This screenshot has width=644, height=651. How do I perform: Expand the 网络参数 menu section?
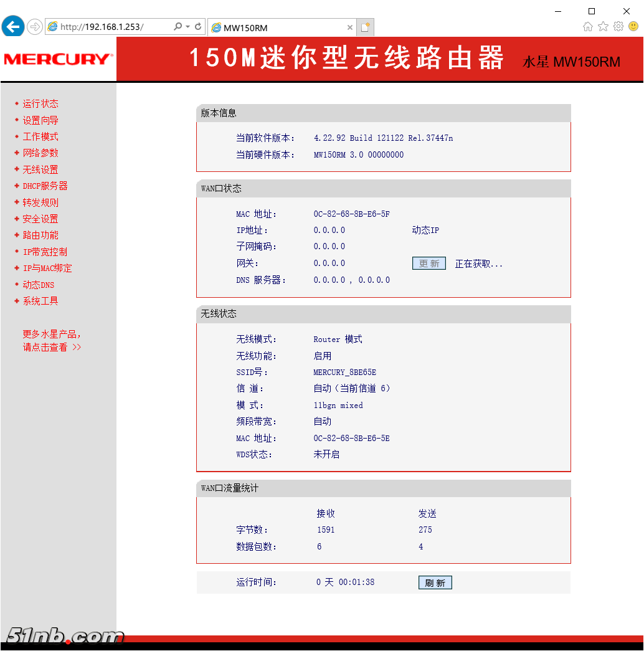pyautogui.click(x=40, y=153)
